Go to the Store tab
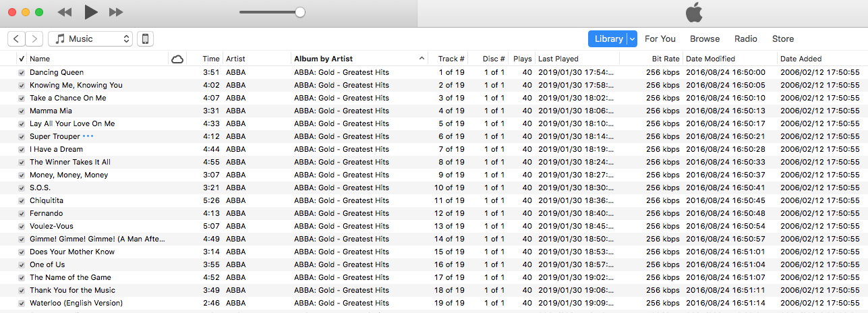The height and width of the screenshot is (313, 868). coord(783,39)
